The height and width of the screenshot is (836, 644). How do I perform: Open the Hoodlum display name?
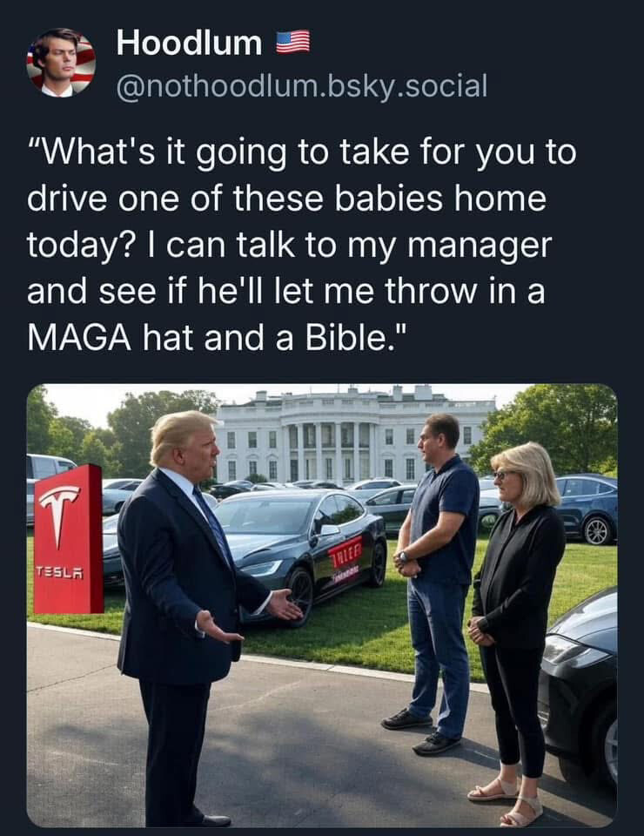(x=189, y=43)
